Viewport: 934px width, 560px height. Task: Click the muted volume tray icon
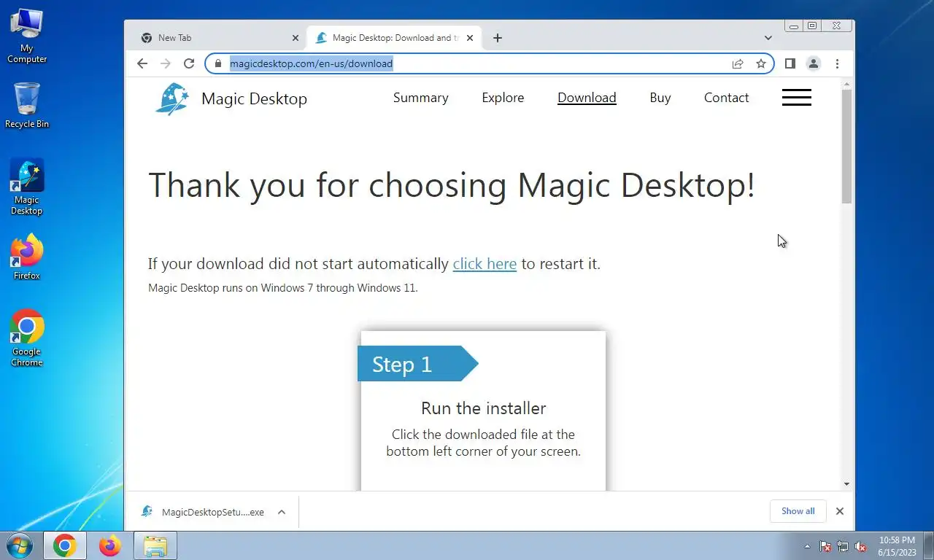(x=861, y=546)
